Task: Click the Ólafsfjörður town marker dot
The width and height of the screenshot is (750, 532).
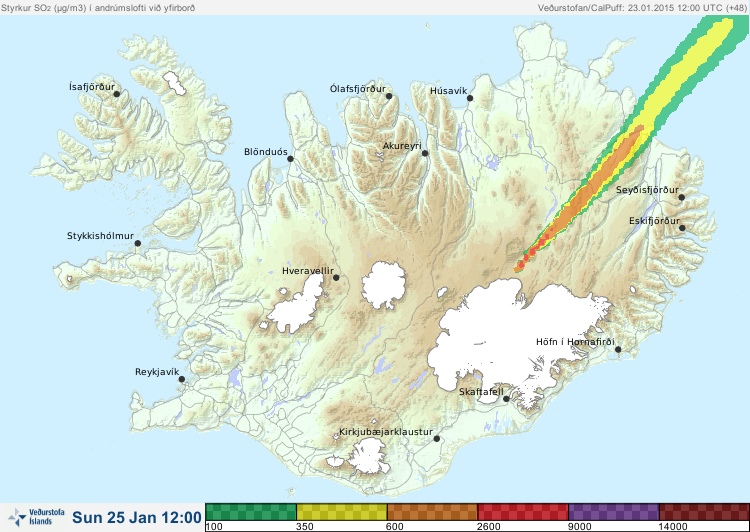Action: 389,96
